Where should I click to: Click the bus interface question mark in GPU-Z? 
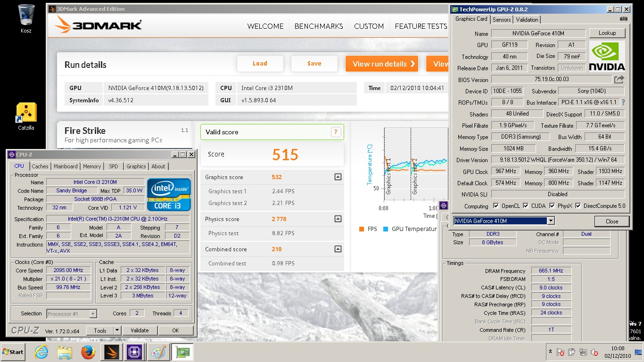click(623, 102)
